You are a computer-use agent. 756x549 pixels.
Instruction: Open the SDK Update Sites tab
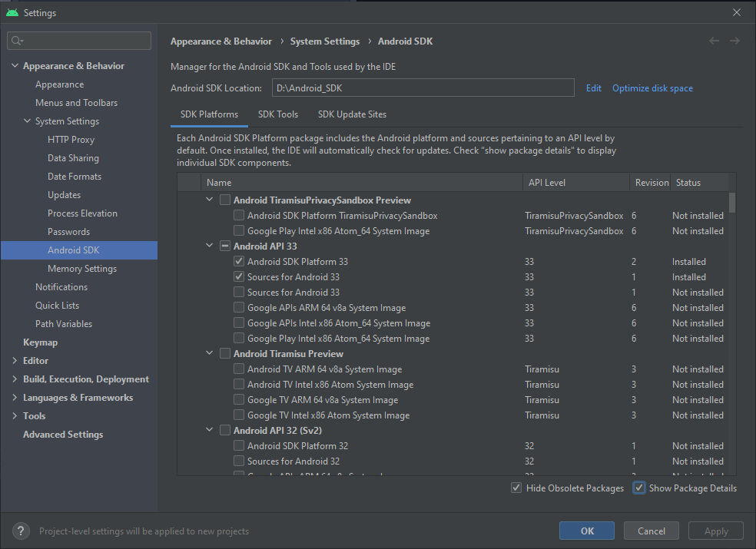[x=352, y=114]
